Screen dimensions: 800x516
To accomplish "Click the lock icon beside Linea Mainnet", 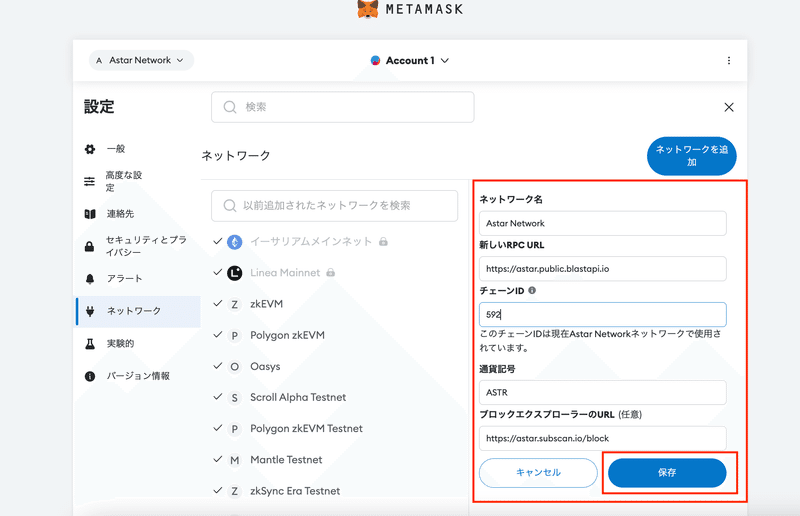I will (x=331, y=273).
